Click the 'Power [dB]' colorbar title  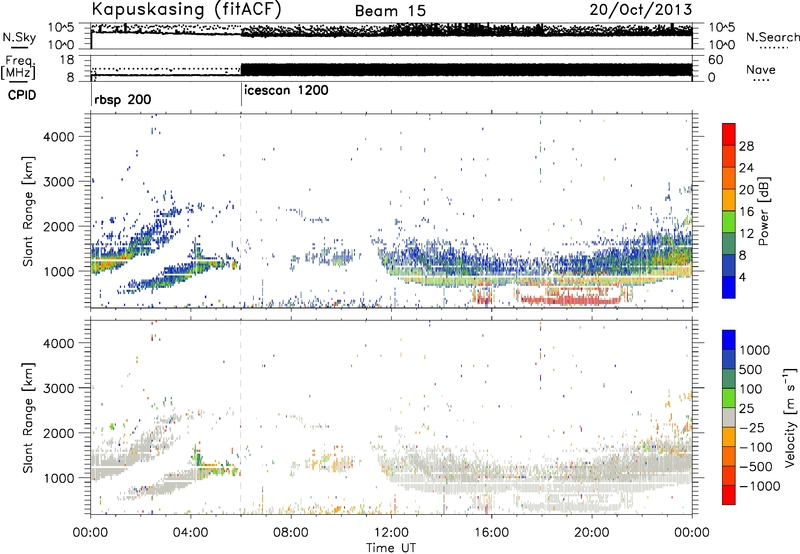pyautogui.click(x=764, y=211)
